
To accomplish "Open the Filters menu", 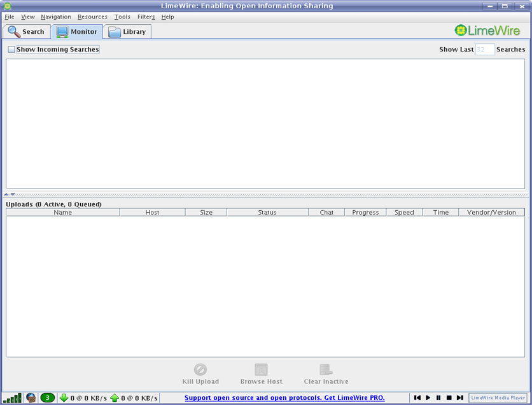I will tap(146, 17).
